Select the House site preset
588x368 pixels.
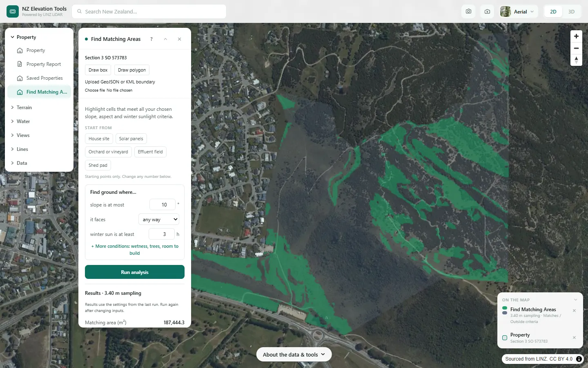pos(99,139)
